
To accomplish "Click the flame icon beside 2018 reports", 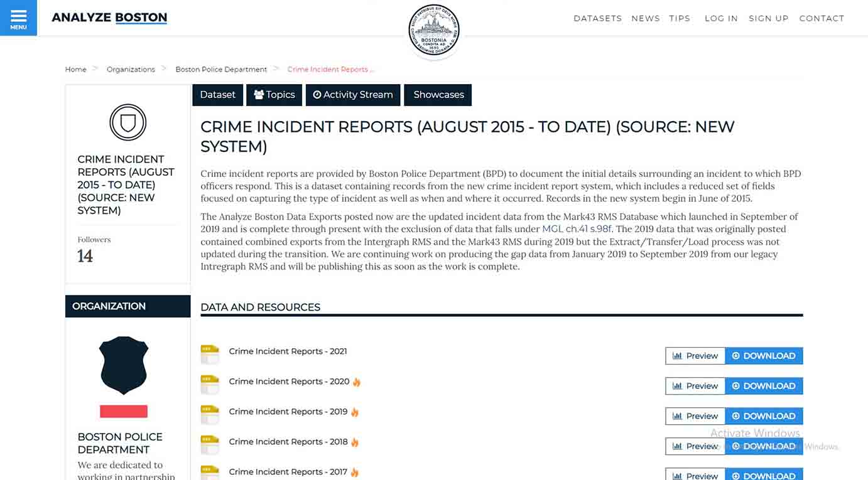I will 356,442.
